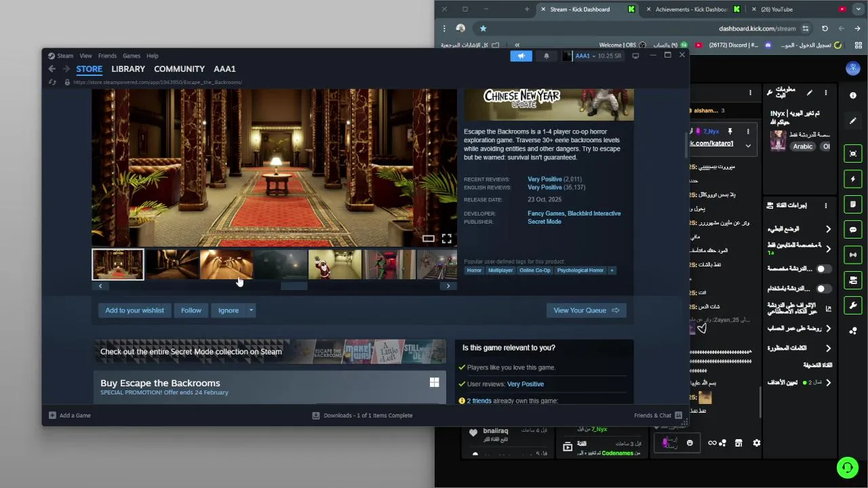
Task: Click Kick sidebar pencil edit icon
Action: coord(853,121)
